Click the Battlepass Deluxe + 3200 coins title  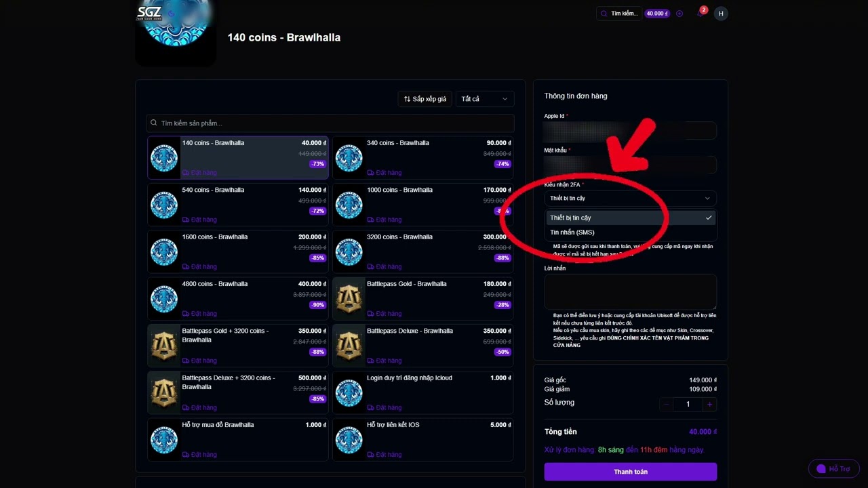click(x=229, y=382)
